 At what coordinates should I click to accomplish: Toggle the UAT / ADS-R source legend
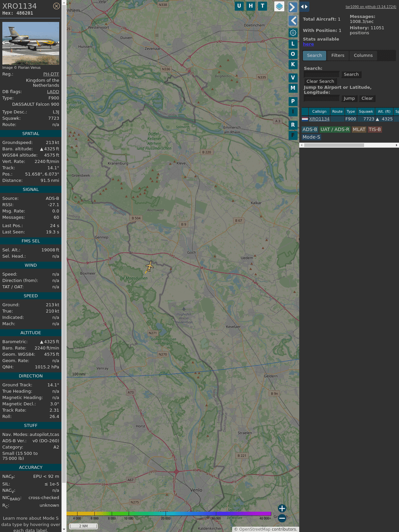click(x=335, y=130)
